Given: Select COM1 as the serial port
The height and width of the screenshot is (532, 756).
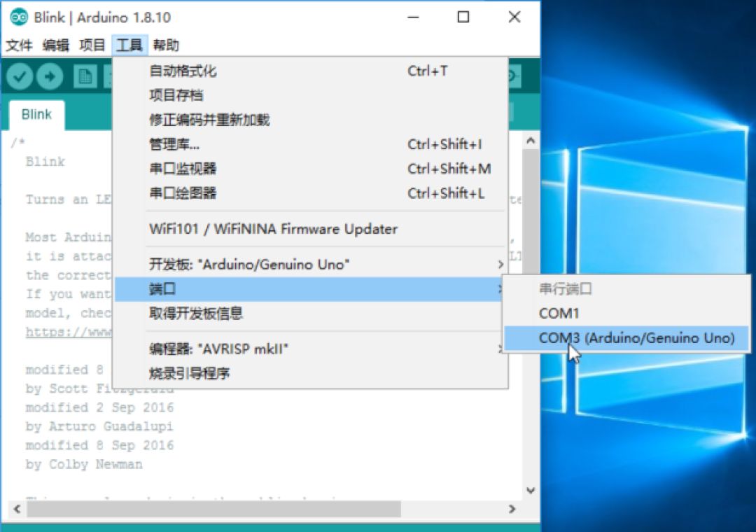Looking at the screenshot, I should [x=559, y=314].
